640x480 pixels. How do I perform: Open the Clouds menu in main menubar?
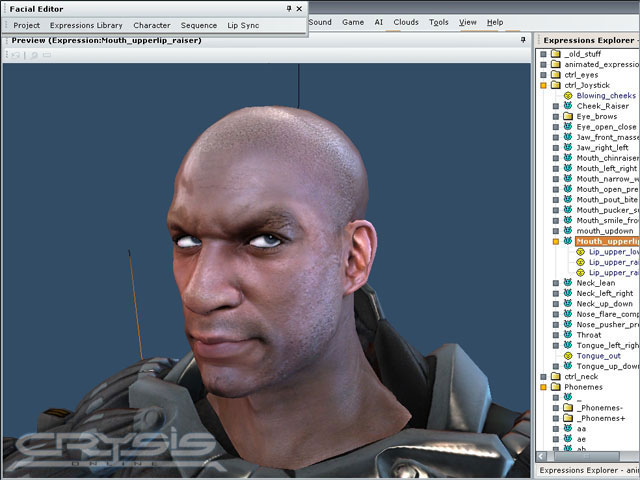tap(406, 21)
